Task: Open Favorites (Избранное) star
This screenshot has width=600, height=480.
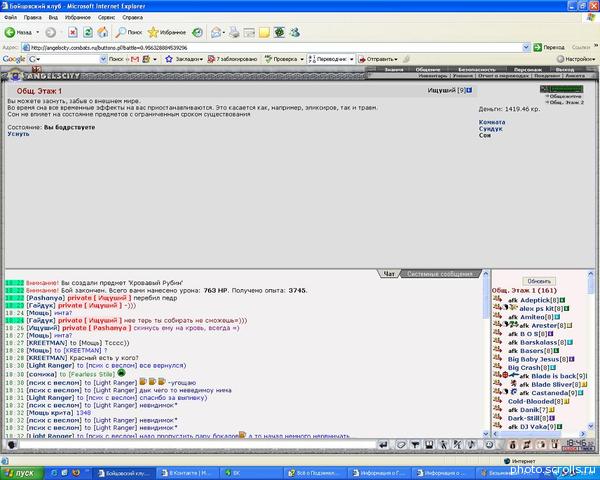Action: pyautogui.click(x=153, y=33)
